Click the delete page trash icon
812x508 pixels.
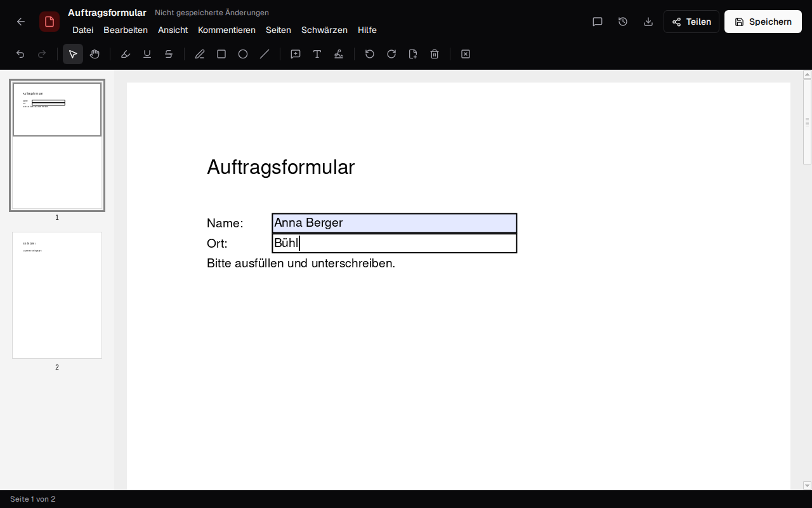click(435, 54)
